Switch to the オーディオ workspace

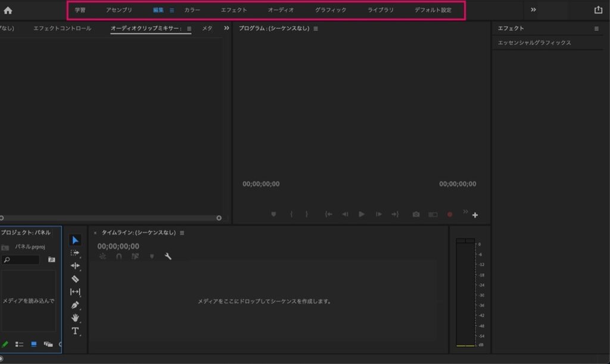coord(281,10)
